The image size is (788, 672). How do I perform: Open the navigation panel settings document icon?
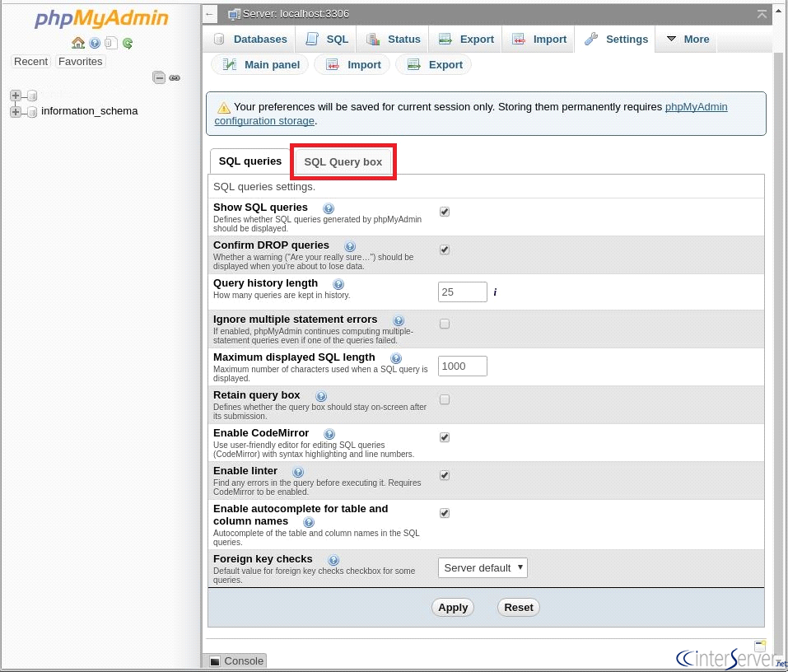click(111, 43)
